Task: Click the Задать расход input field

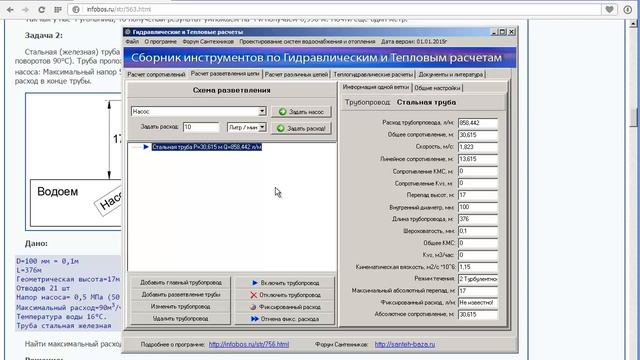Action: click(201, 127)
